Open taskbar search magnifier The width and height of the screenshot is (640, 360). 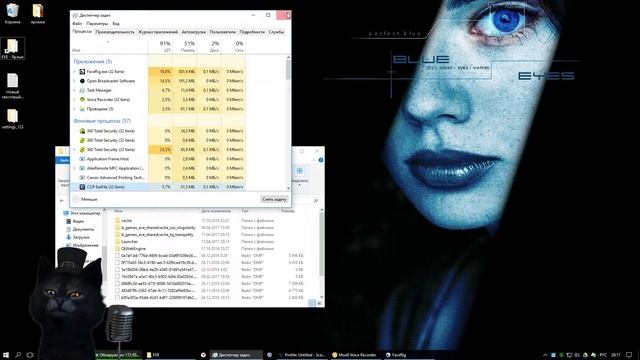pyautogui.click(x=18, y=355)
